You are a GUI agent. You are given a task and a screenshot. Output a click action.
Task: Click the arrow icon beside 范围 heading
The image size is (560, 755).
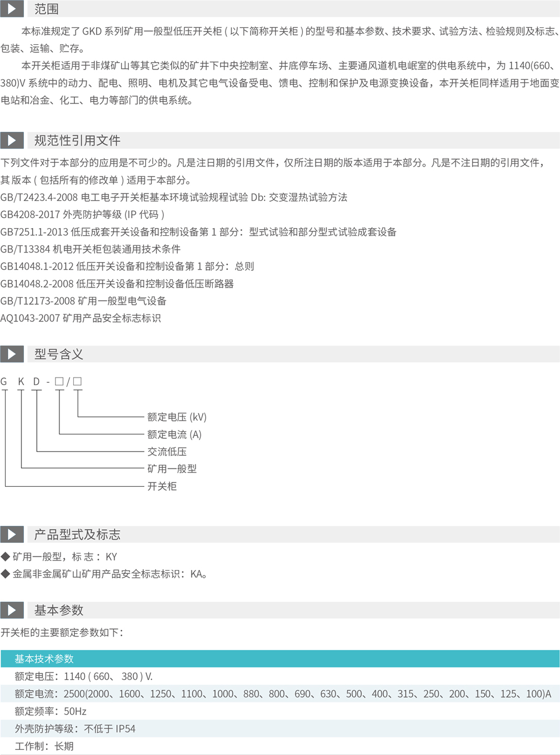click(12, 9)
